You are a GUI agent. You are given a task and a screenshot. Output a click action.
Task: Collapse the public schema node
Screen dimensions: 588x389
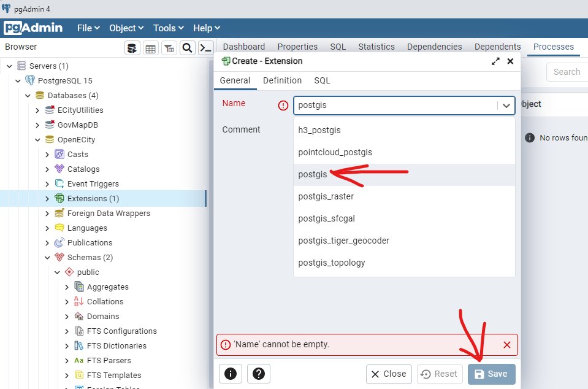coord(57,272)
